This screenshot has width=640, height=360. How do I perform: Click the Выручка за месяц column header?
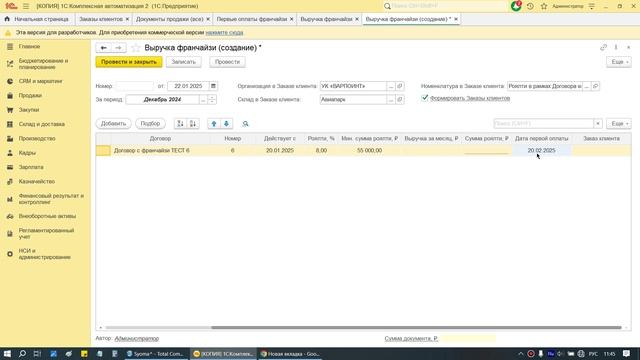[431, 139]
